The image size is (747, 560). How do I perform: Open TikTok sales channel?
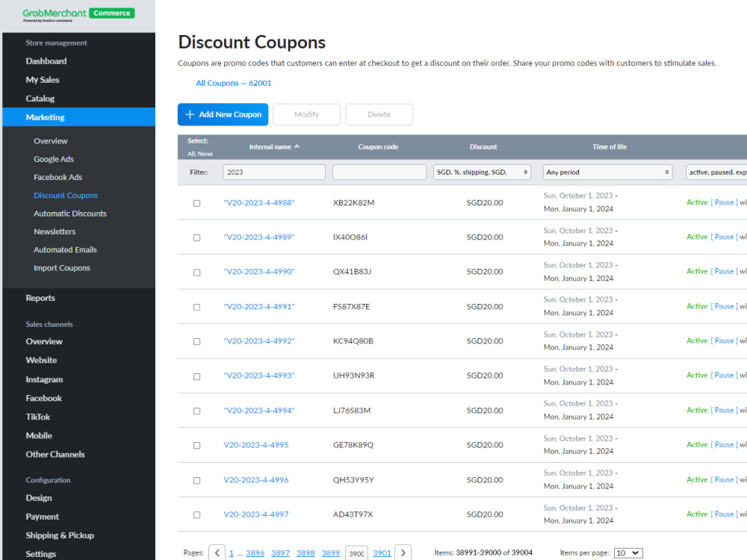[x=38, y=417]
